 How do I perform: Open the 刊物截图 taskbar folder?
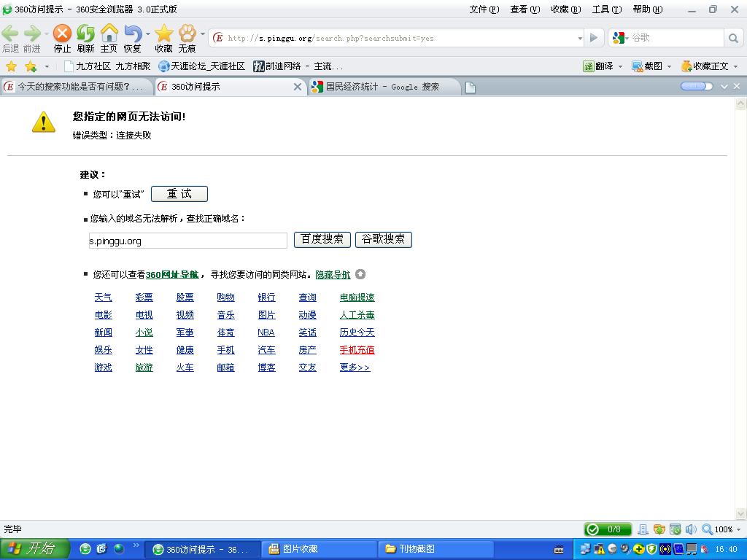(435, 549)
